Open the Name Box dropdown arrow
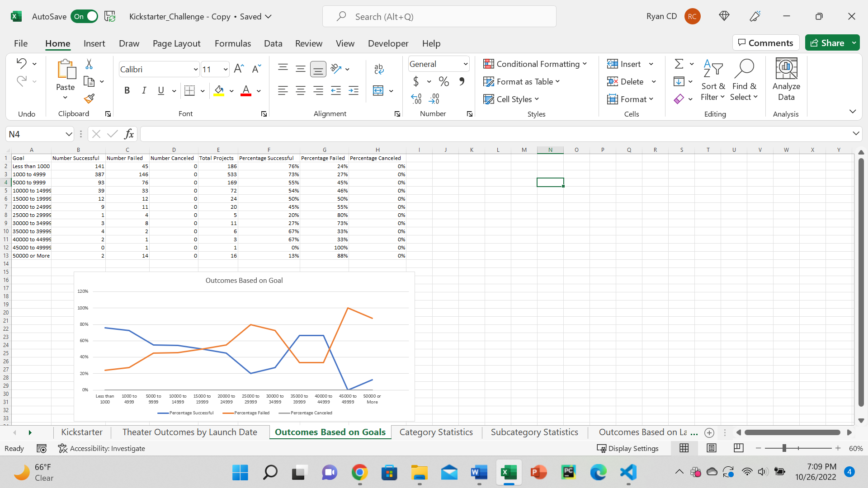 point(68,134)
